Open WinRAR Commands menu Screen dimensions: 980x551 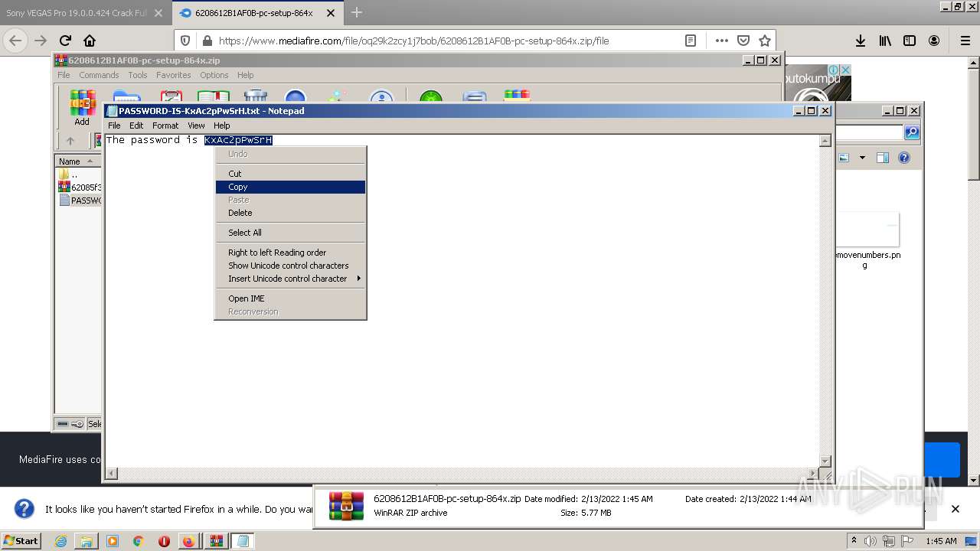(99, 75)
